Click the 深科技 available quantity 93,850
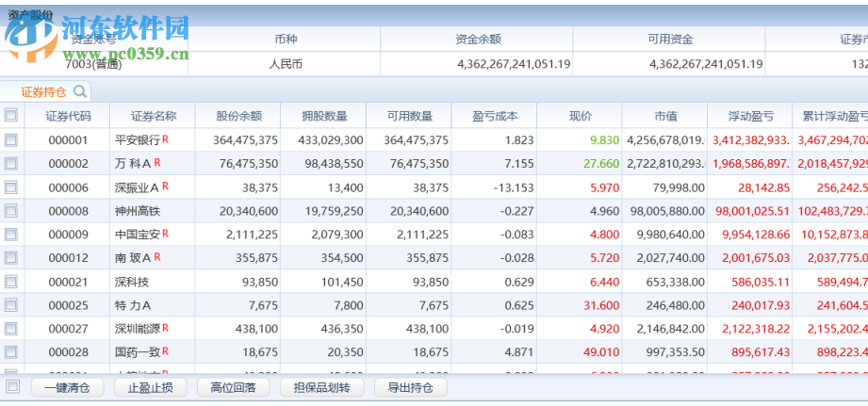The height and width of the screenshot is (406, 868). pos(430,282)
